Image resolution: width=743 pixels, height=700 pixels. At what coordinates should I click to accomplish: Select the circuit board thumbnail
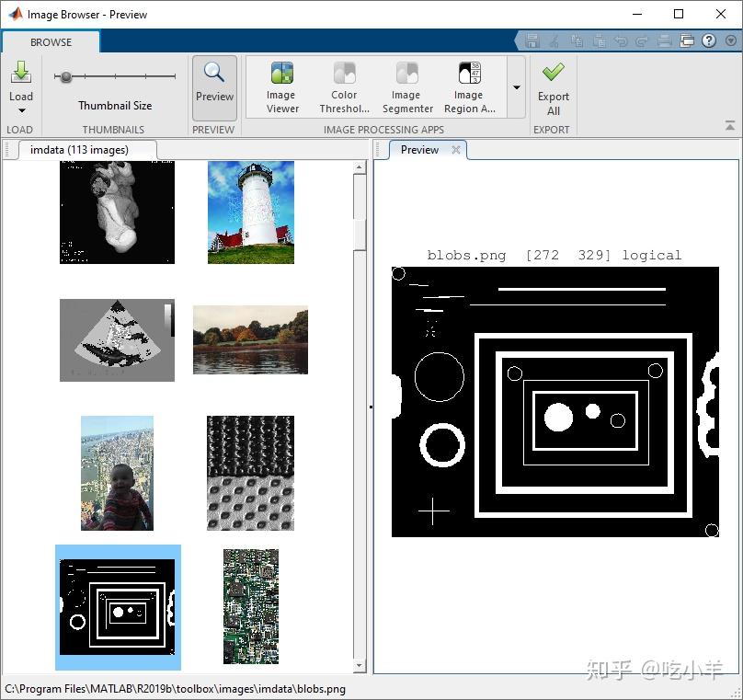pos(251,606)
